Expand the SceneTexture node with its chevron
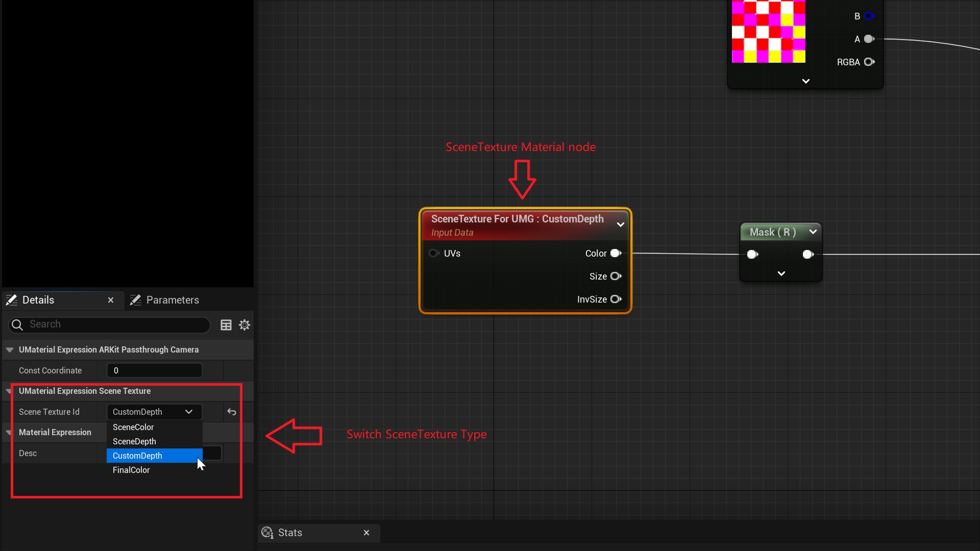This screenshot has width=980, height=551. pyautogui.click(x=620, y=224)
